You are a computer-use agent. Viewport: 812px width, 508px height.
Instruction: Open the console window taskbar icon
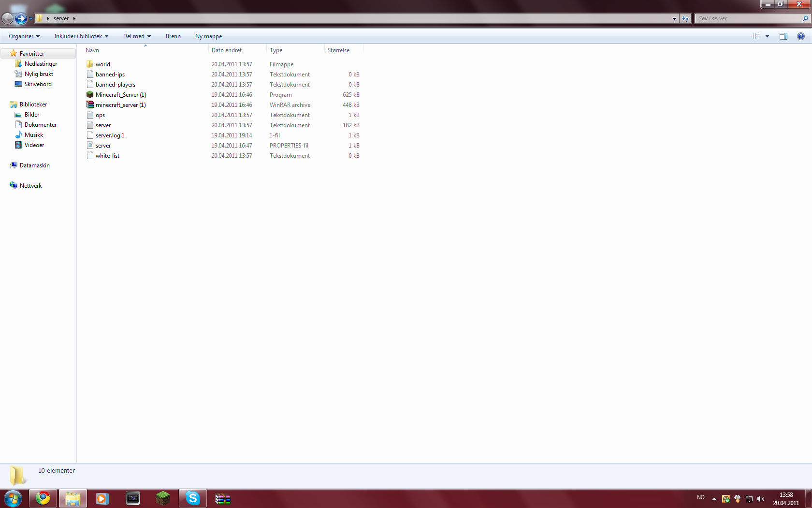point(133,498)
